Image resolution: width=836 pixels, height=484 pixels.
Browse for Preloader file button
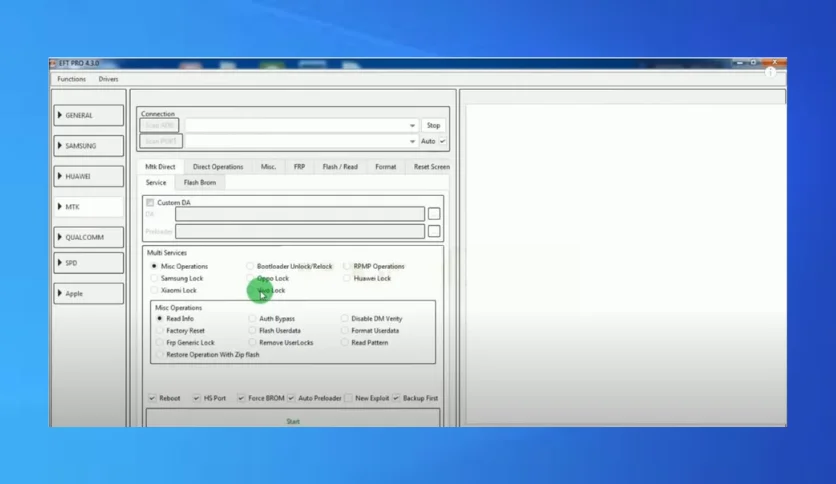tap(434, 231)
